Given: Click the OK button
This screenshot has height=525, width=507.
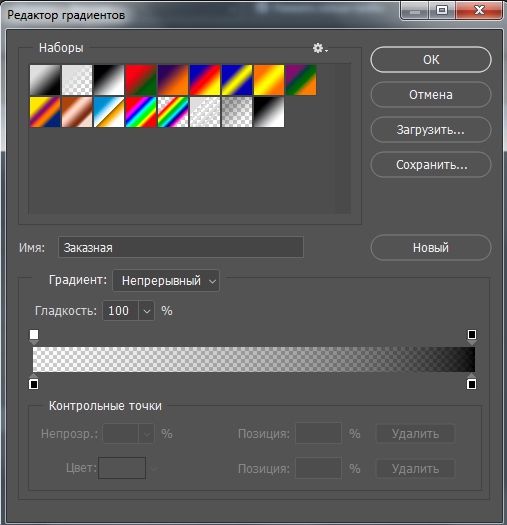Looking at the screenshot, I should point(431,60).
